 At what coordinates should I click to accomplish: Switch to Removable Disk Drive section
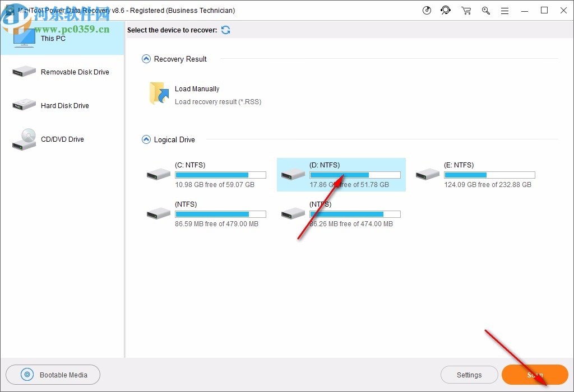coord(62,72)
